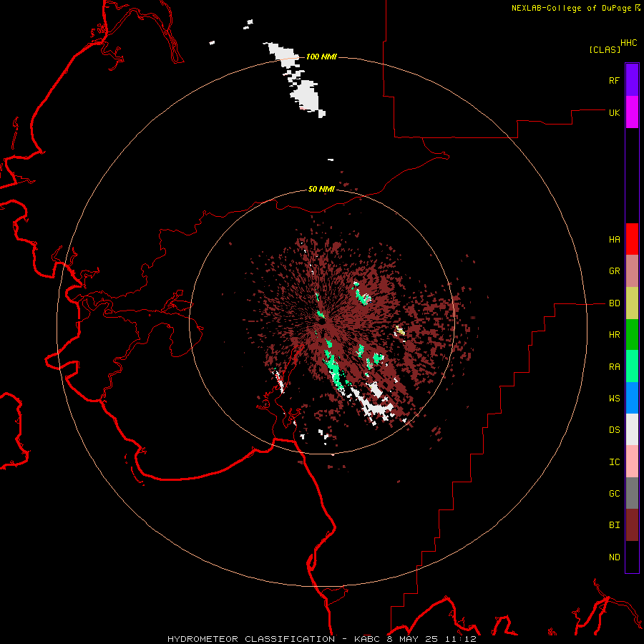The image size is (644, 644).
Task: Click the 100 NMI range ring label
Action: 321,57
